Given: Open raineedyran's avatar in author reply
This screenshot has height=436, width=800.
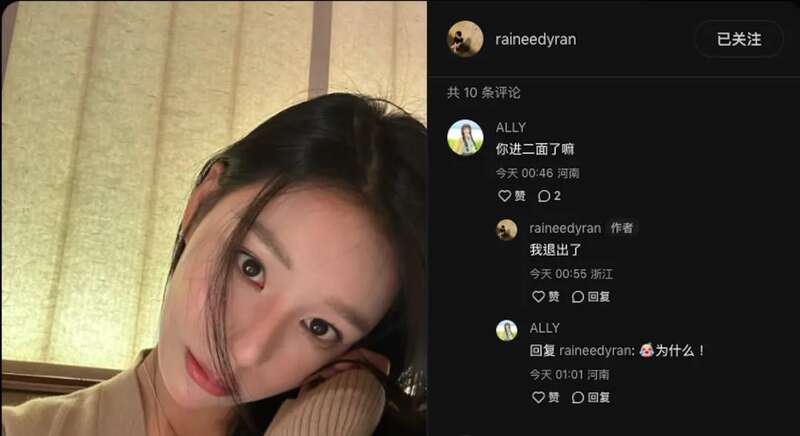Looking at the screenshot, I should (x=507, y=229).
